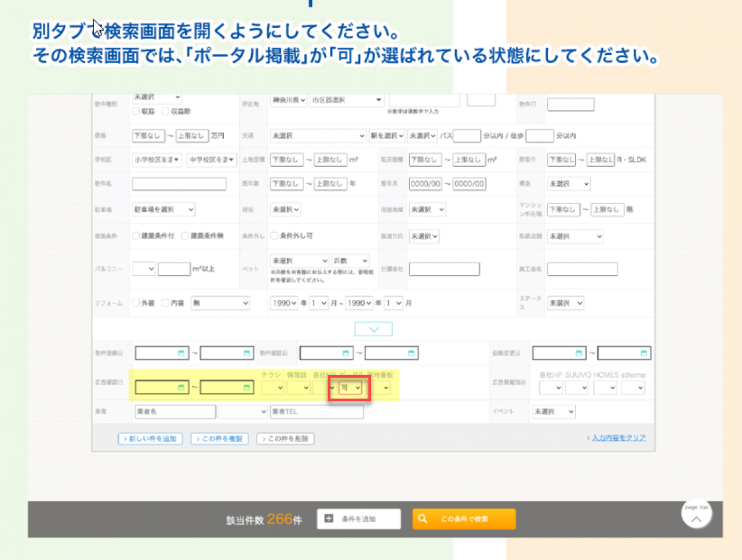742x560 pixels.
Task: Click the 入力内容をクリア link
Action: (616, 438)
